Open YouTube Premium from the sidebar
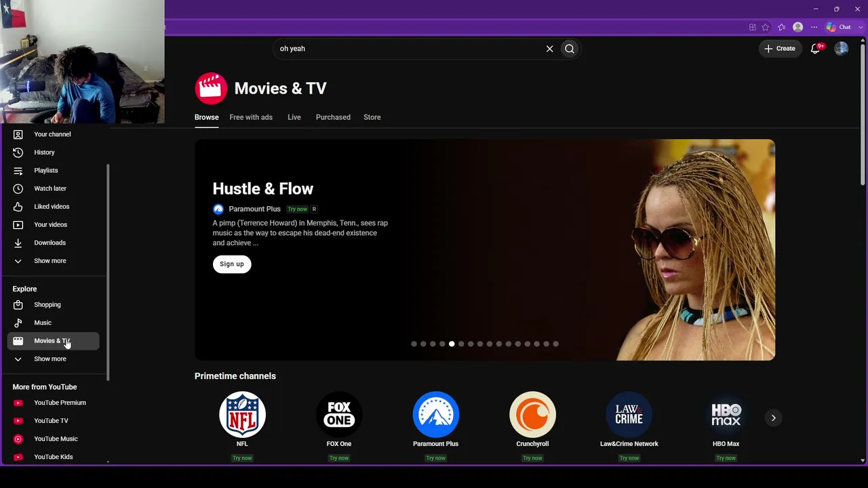Viewport: 868px width, 488px height. (53, 403)
